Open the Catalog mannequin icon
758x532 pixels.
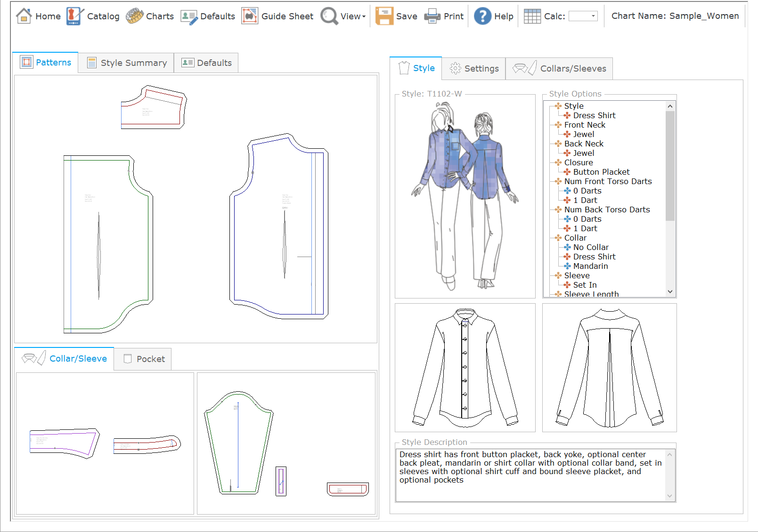(74, 16)
